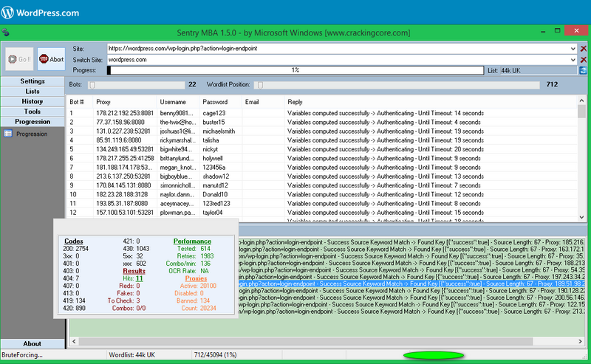Click the green oval status indicator

[434, 355]
